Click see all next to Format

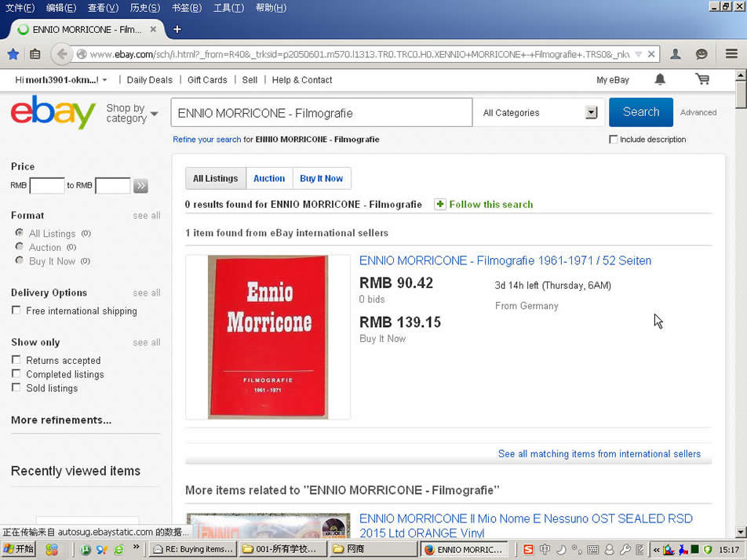pyautogui.click(x=146, y=216)
